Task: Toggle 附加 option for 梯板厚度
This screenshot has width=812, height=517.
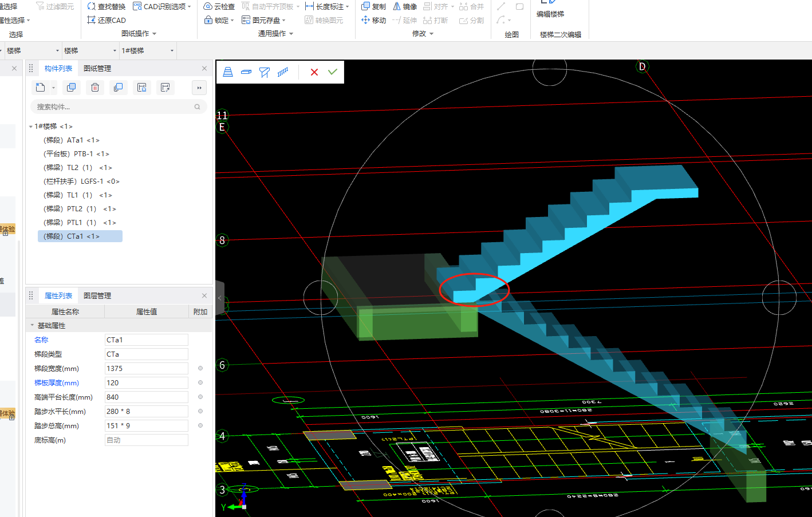Action: (200, 382)
